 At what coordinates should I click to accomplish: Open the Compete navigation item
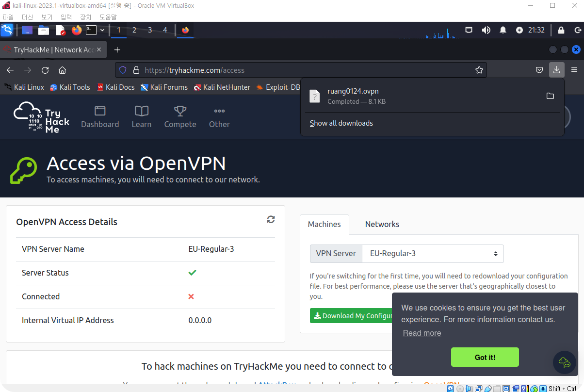pos(180,117)
